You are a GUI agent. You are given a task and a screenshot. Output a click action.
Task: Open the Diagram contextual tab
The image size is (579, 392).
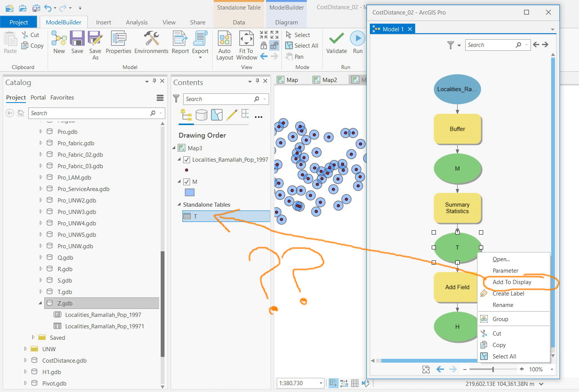287,22
